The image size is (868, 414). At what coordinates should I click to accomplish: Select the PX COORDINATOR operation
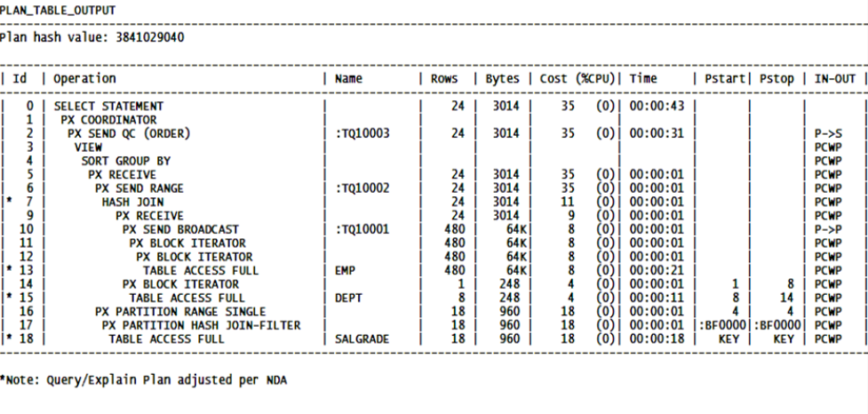pos(108,120)
